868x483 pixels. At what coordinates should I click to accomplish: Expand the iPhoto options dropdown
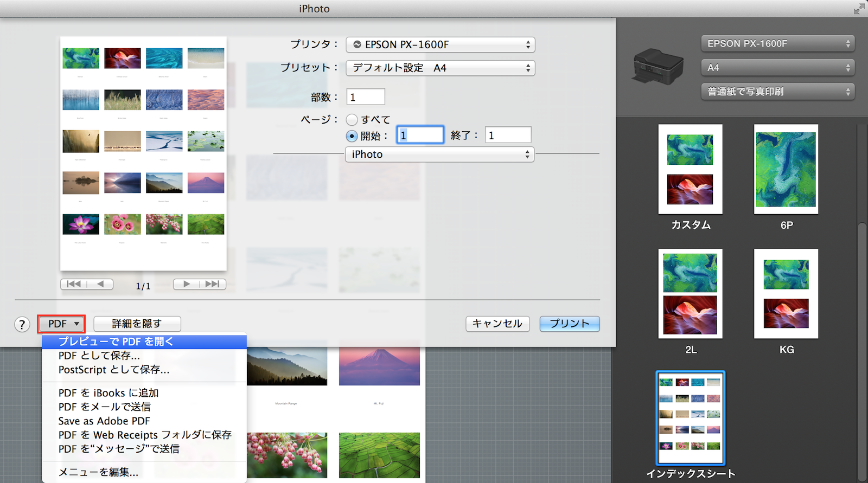pyautogui.click(x=439, y=154)
